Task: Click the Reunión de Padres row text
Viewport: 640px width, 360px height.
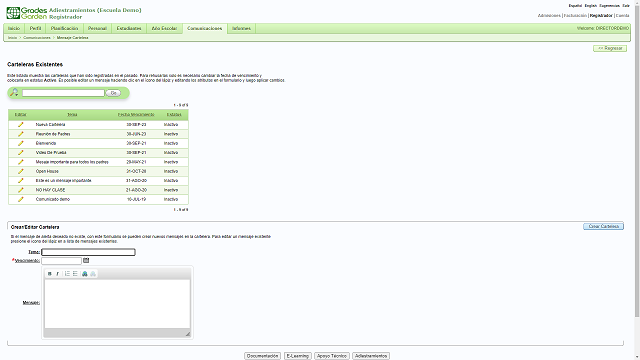Action: click(53, 134)
